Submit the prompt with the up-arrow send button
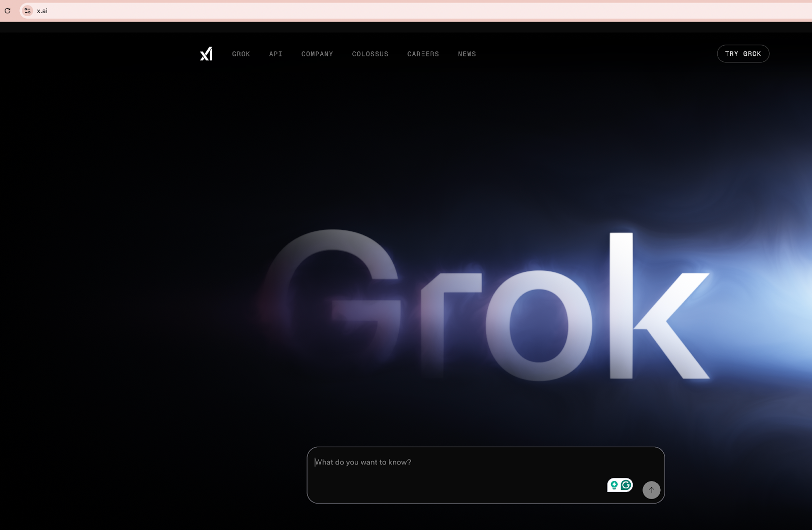Image resolution: width=812 pixels, height=530 pixels. pyautogui.click(x=651, y=490)
